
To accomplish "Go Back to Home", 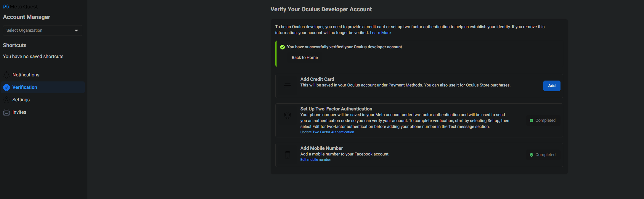I will point(305,57).
